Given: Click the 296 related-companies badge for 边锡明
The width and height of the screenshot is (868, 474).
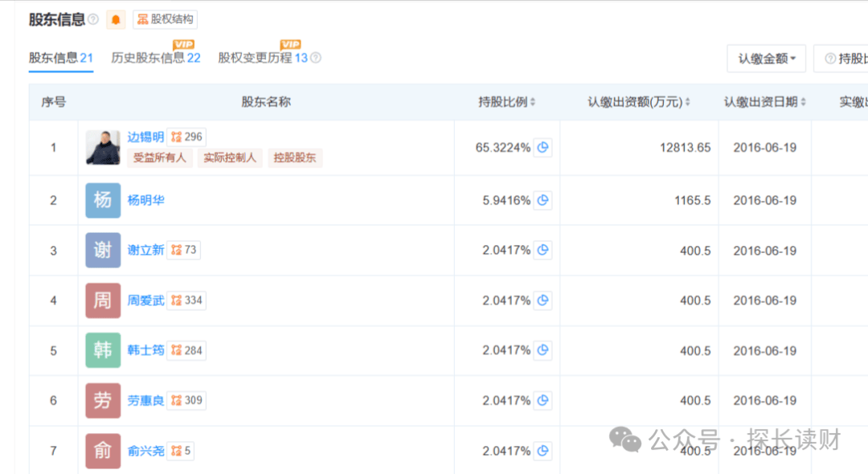Looking at the screenshot, I should (x=186, y=137).
